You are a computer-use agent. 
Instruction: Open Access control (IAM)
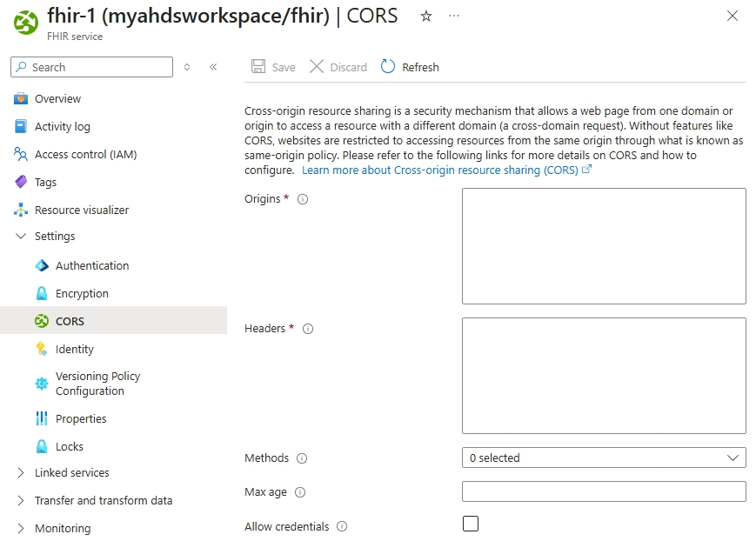coord(85,154)
